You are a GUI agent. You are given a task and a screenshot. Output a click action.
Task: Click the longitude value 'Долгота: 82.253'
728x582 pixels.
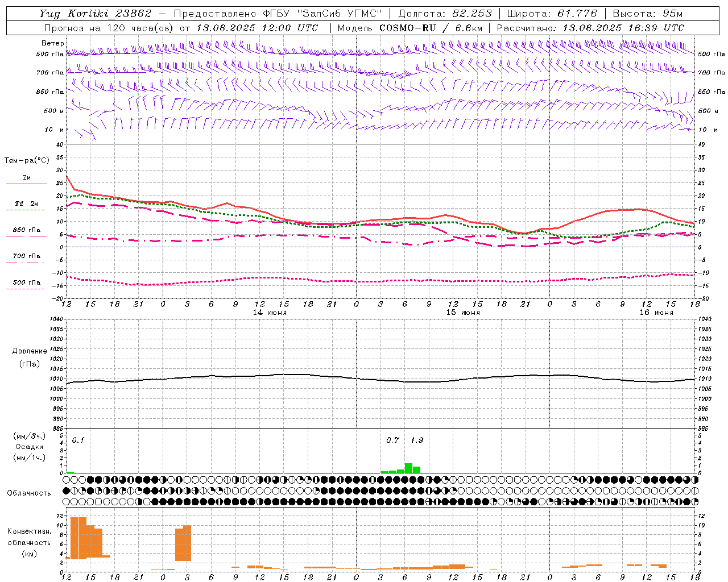pyautogui.click(x=445, y=14)
